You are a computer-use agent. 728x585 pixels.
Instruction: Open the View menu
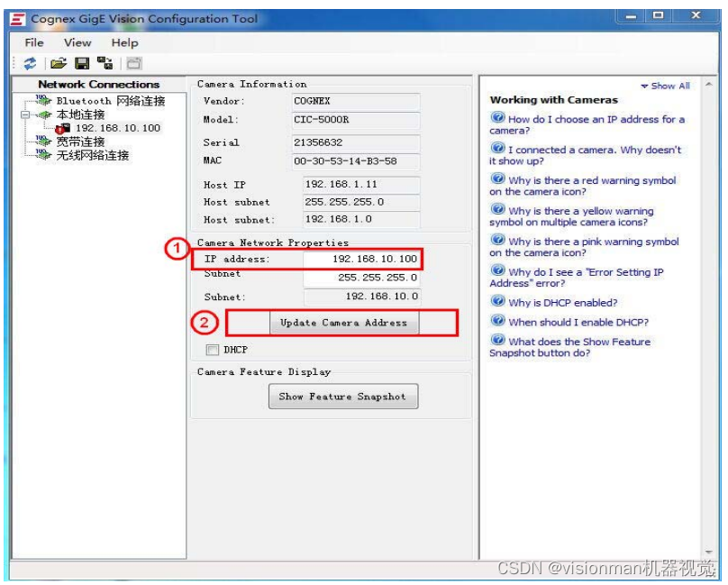[77, 42]
